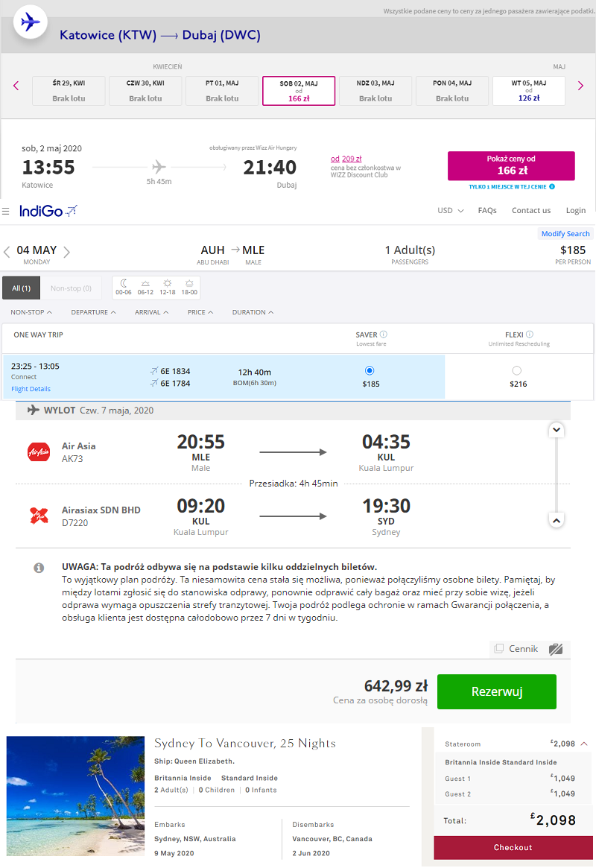This screenshot has height=868, width=596.
Task: Open the Flight Details link
Action: 31,389
